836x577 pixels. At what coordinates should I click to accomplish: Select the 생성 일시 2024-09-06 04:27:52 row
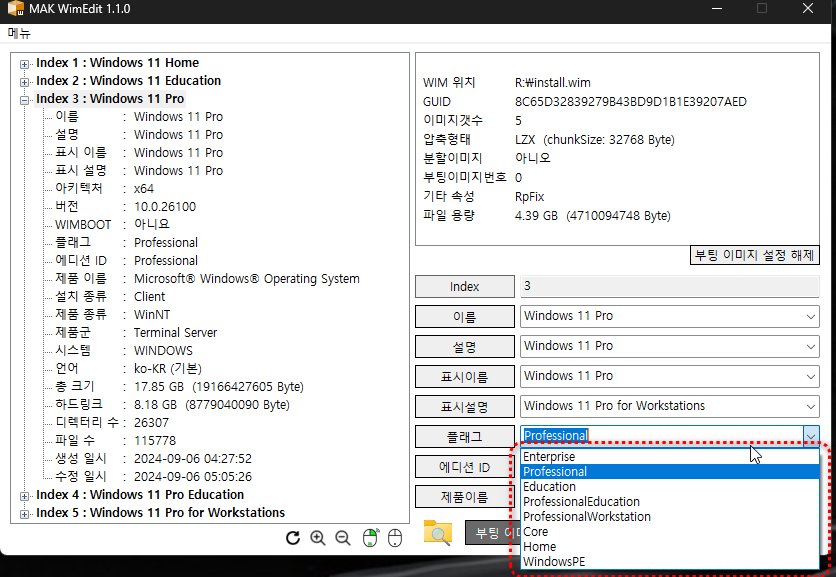pyautogui.click(x=154, y=459)
